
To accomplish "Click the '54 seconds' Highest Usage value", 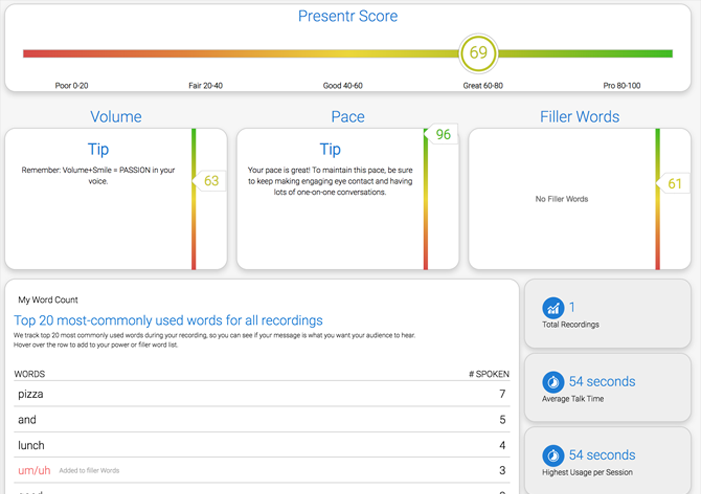I will [x=602, y=455].
